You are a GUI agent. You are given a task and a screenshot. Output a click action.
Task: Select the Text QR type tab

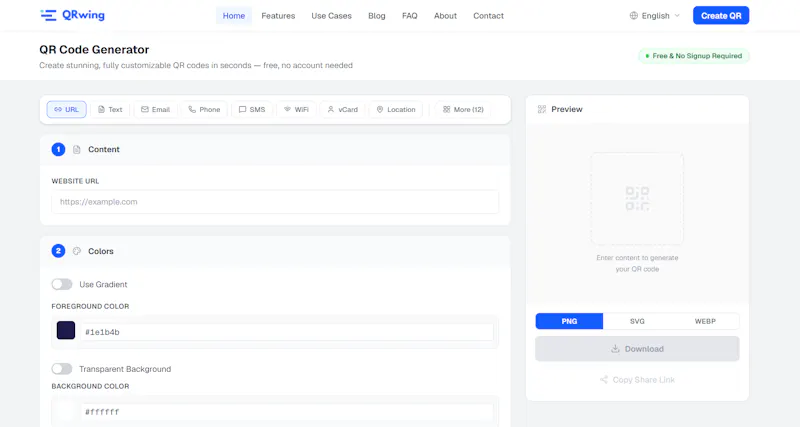[x=110, y=110]
